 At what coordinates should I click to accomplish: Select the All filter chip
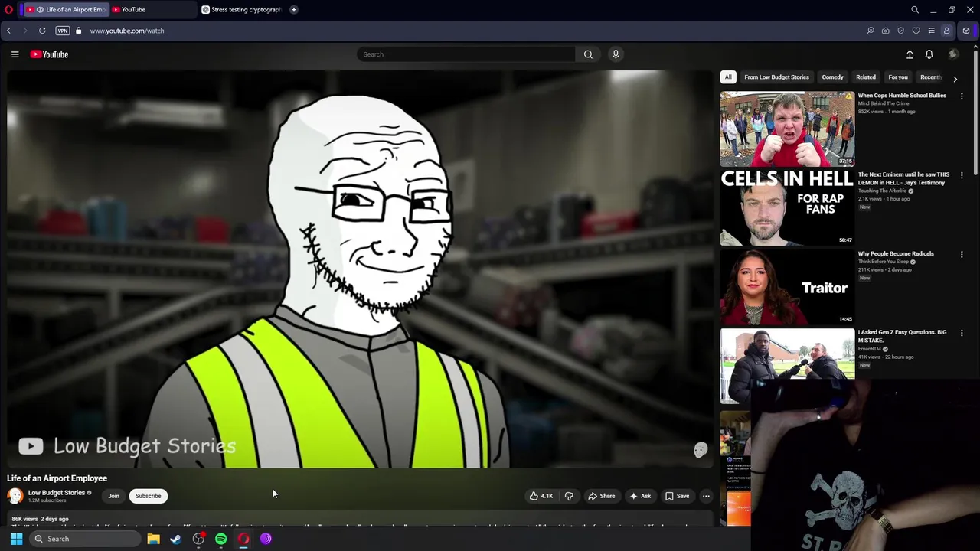tap(728, 77)
